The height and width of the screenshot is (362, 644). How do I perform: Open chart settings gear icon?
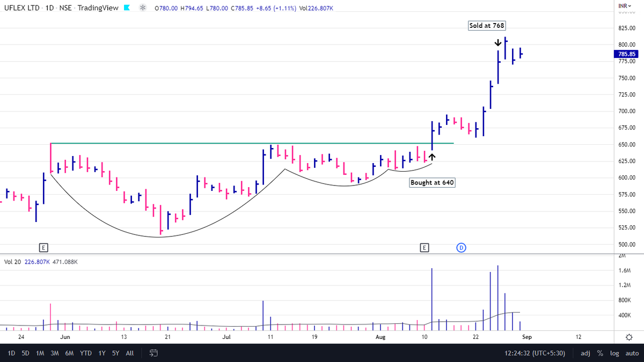click(x=628, y=337)
